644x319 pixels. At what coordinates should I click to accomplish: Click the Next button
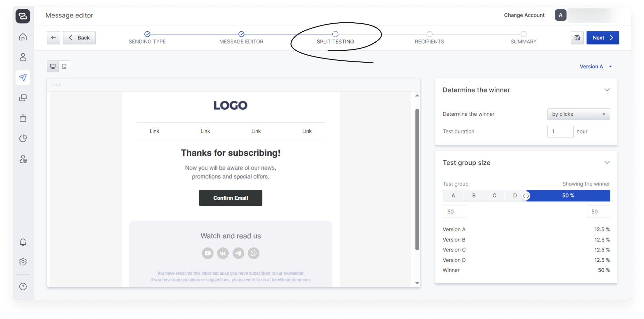603,38
